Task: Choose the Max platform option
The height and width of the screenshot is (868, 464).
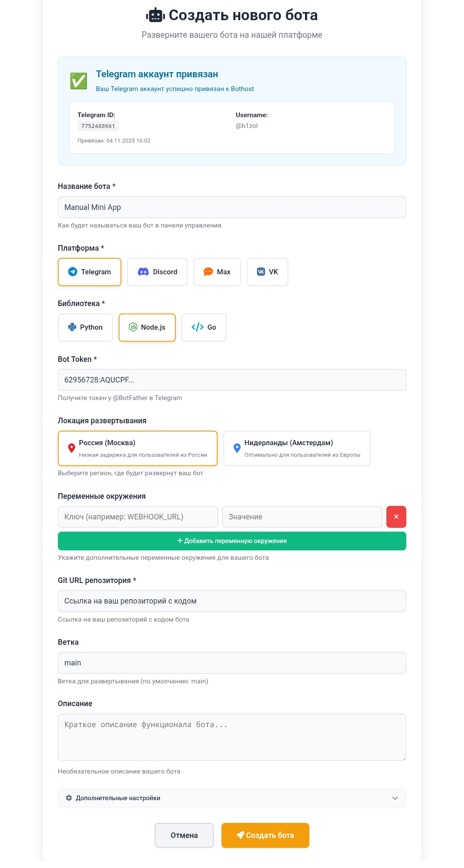Action: (x=217, y=272)
